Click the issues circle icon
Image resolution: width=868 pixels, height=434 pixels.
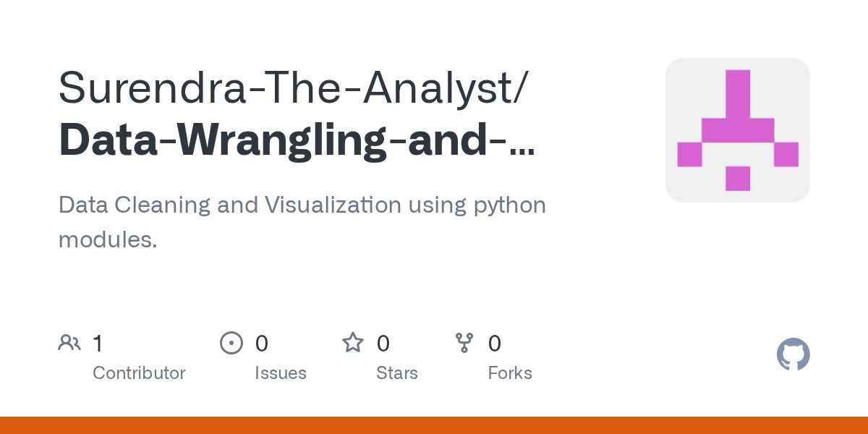pyautogui.click(x=231, y=343)
